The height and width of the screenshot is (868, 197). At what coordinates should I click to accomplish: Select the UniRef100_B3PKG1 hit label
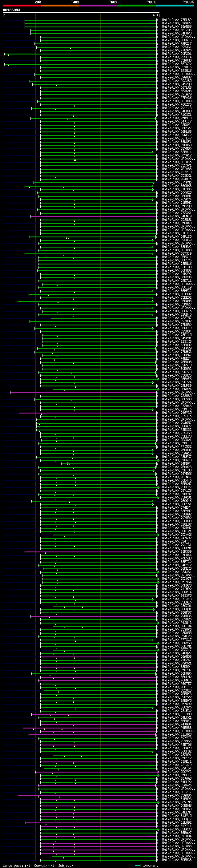[177, 497]
